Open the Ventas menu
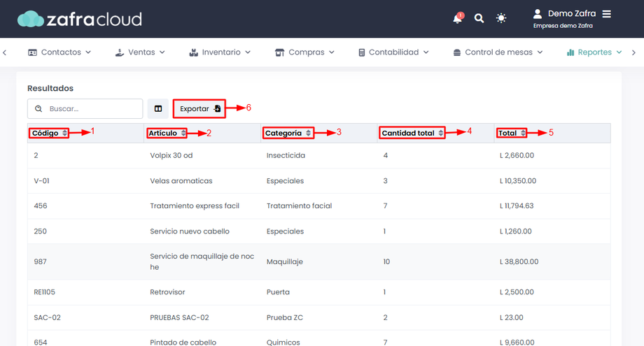This screenshot has width=644, height=346. point(140,52)
